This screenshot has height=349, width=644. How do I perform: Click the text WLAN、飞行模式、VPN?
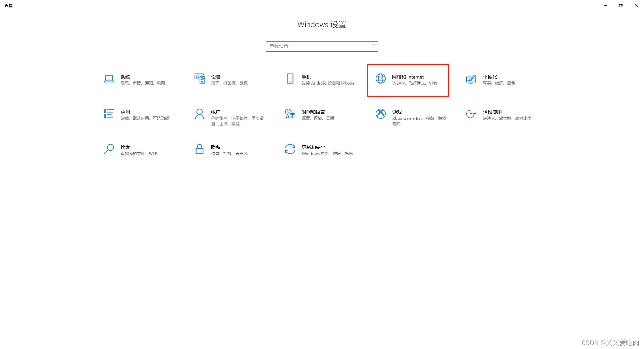[x=415, y=83]
